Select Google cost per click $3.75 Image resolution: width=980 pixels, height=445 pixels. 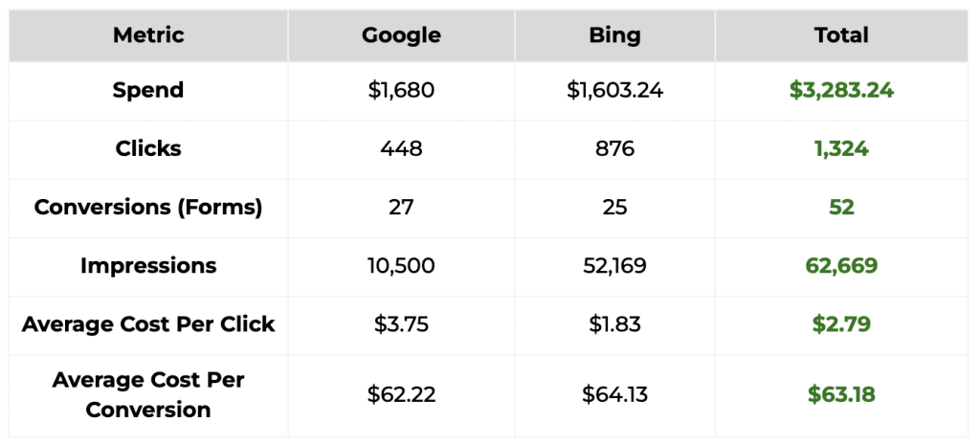click(x=401, y=323)
